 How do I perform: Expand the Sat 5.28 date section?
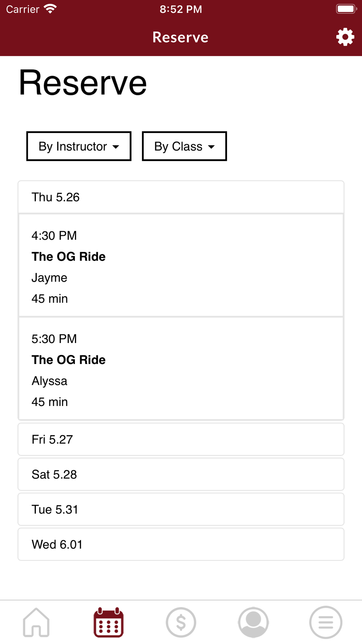click(x=181, y=474)
